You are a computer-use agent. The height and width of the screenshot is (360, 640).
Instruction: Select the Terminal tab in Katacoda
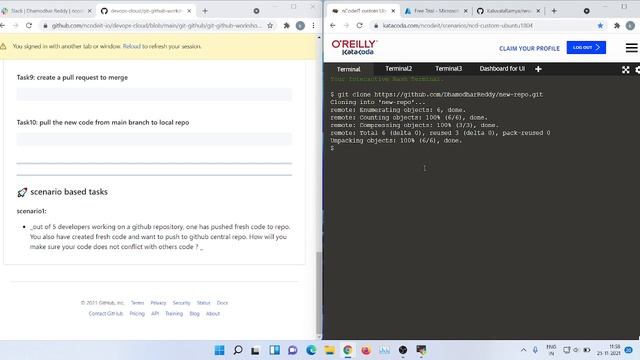(x=349, y=69)
